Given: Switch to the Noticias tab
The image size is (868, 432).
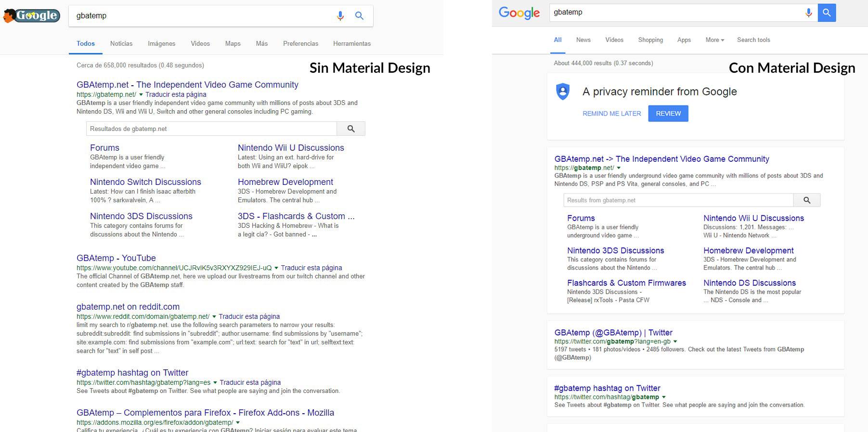Looking at the screenshot, I should pyautogui.click(x=121, y=43).
